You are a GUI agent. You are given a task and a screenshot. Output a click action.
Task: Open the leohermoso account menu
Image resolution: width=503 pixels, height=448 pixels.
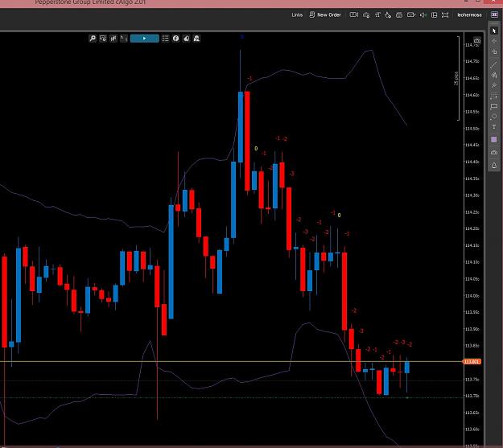[x=469, y=14]
